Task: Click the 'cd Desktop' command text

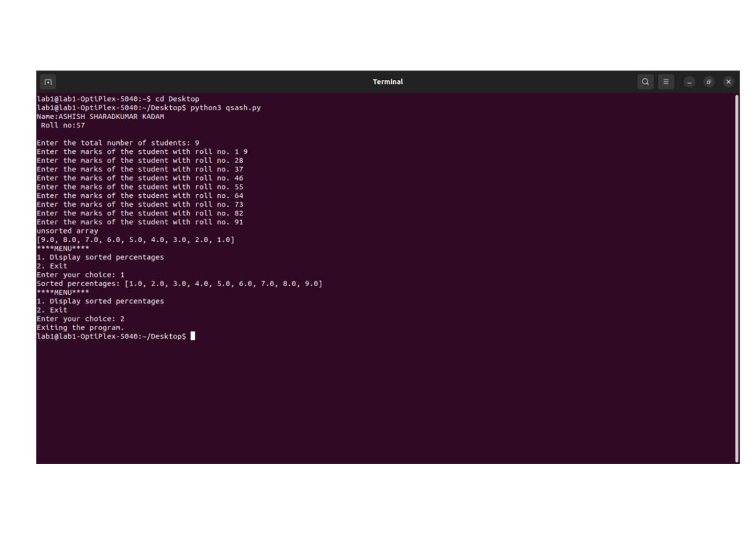Action: [178, 98]
